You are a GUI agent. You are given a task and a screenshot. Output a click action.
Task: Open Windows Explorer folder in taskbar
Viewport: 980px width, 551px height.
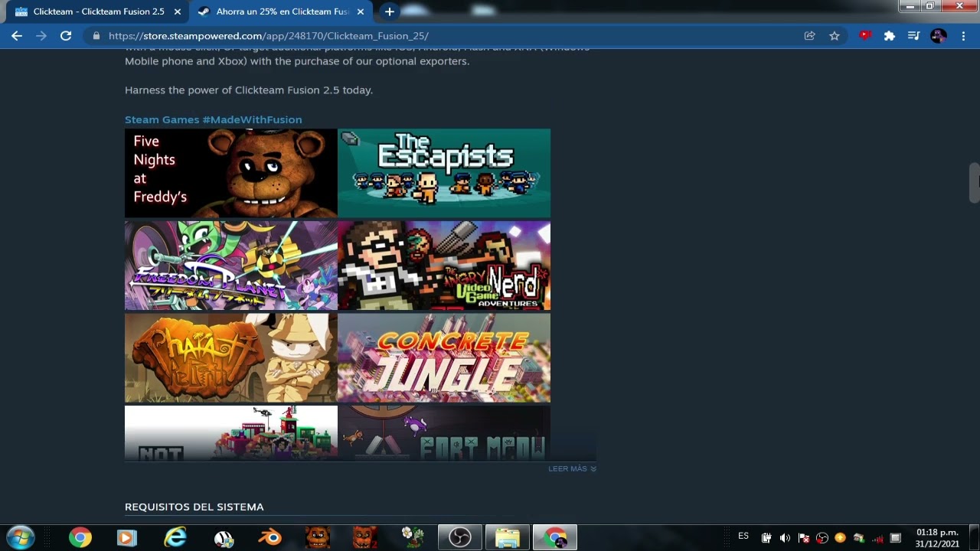coord(508,537)
